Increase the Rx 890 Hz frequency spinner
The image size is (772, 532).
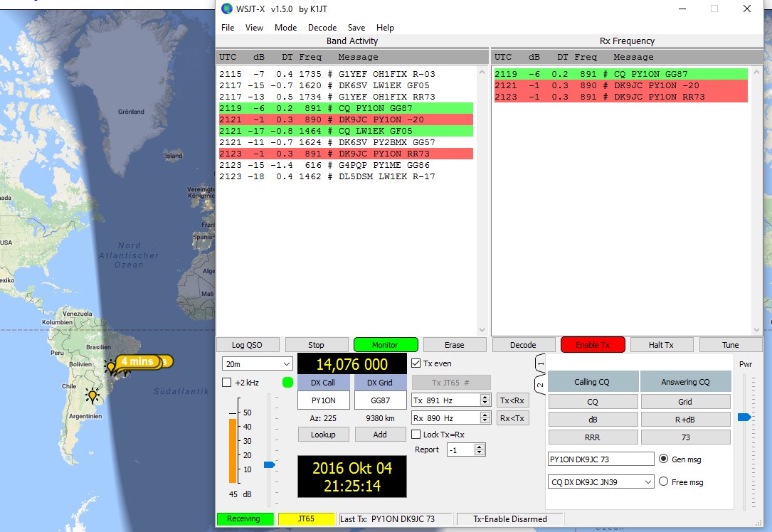click(x=485, y=415)
